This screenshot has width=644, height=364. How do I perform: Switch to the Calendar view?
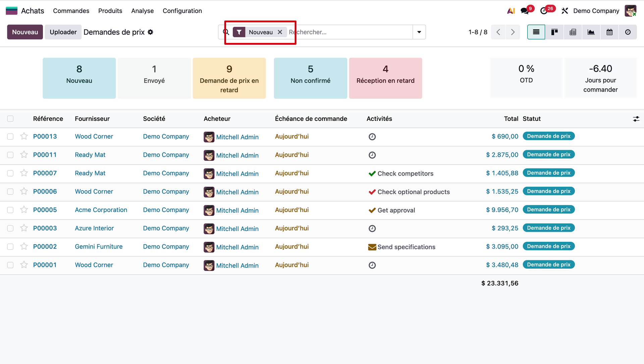coord(609,32)
